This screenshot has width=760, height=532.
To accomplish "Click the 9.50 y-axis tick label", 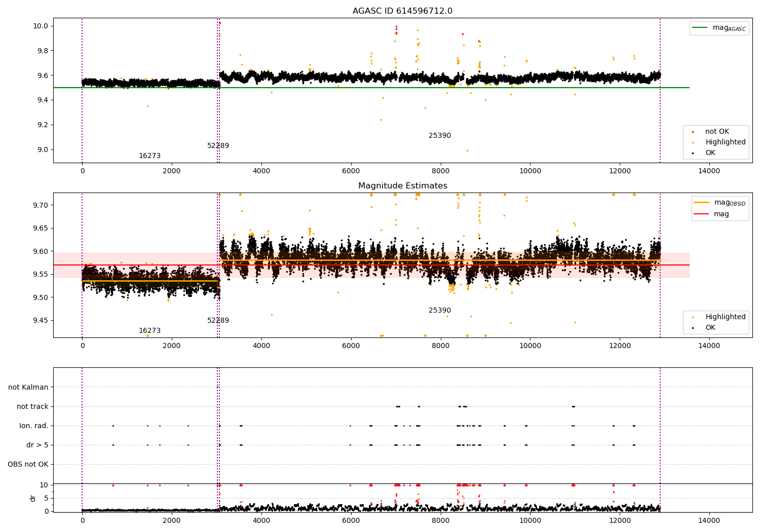I will click(42, 297).
